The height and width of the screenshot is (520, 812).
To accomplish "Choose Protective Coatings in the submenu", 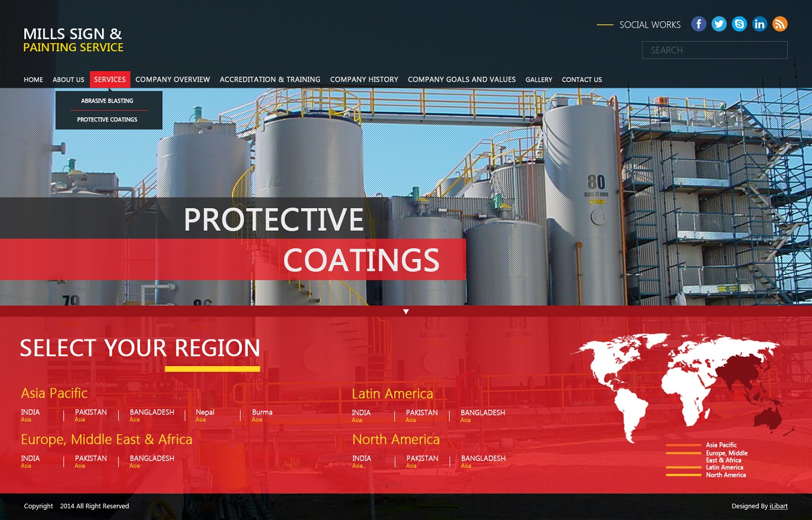I will pos(107,120).
